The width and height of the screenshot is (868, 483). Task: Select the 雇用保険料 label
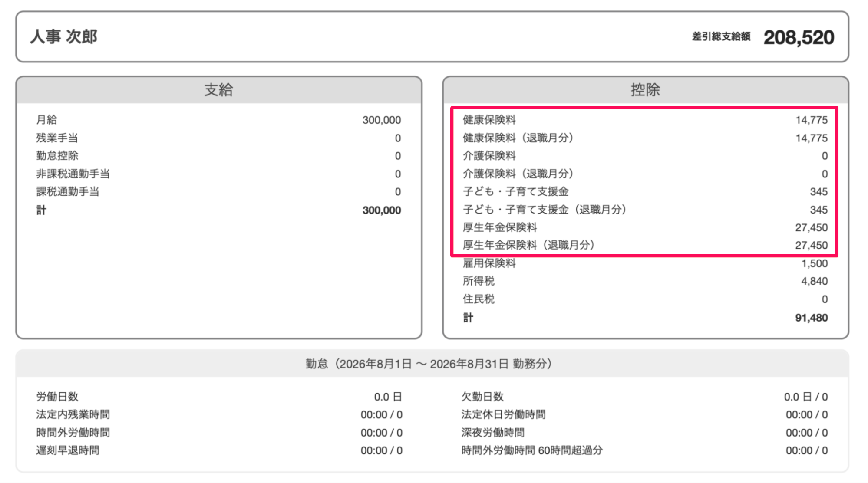(x=489, y=263)
